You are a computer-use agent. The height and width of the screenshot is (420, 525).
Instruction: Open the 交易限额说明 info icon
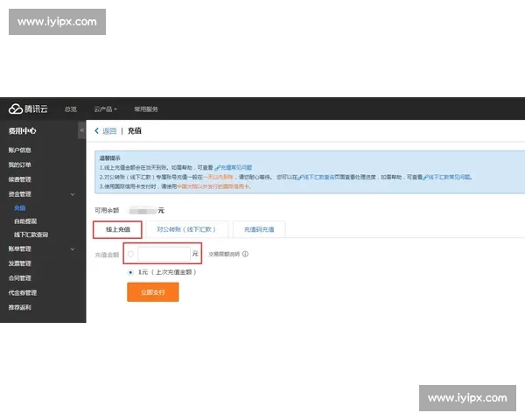(x=245, y=255)
